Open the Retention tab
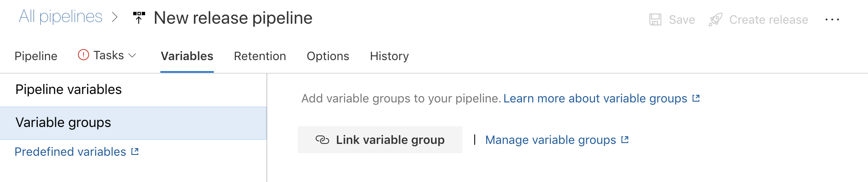The image size is (868, 182). (260, 56)
